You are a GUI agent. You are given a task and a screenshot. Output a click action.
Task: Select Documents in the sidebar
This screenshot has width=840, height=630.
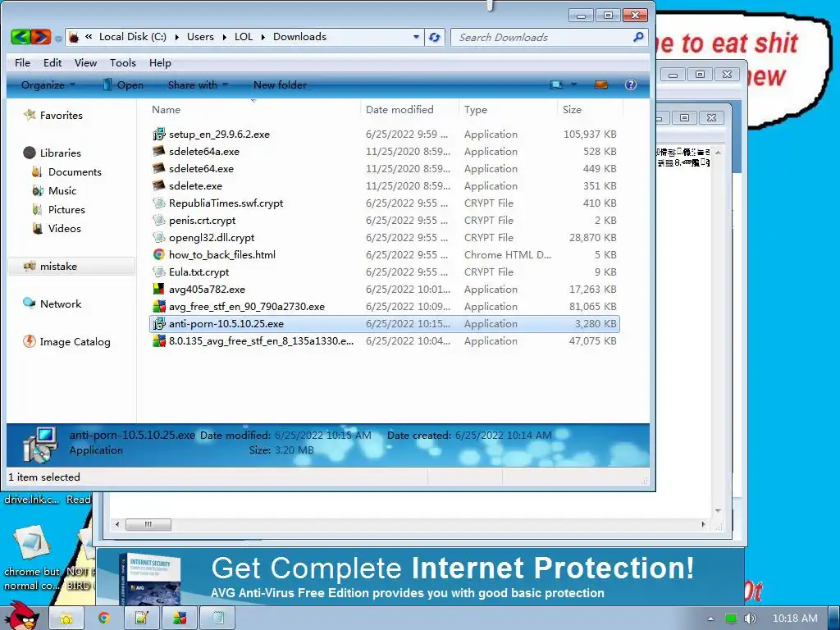click(x=75, y=172)
